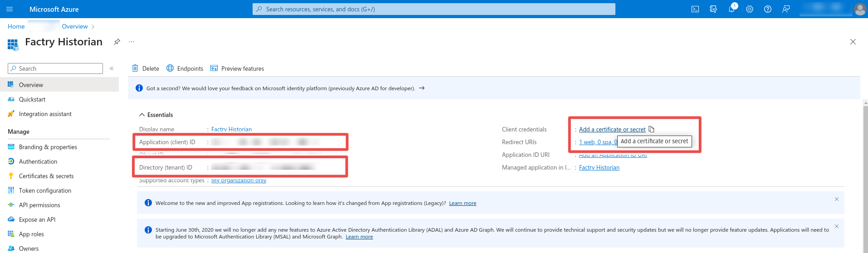Open the account avatar menu
Image resolution: width=868 pixels, height=253 pixels.
[x=860, y=9]
